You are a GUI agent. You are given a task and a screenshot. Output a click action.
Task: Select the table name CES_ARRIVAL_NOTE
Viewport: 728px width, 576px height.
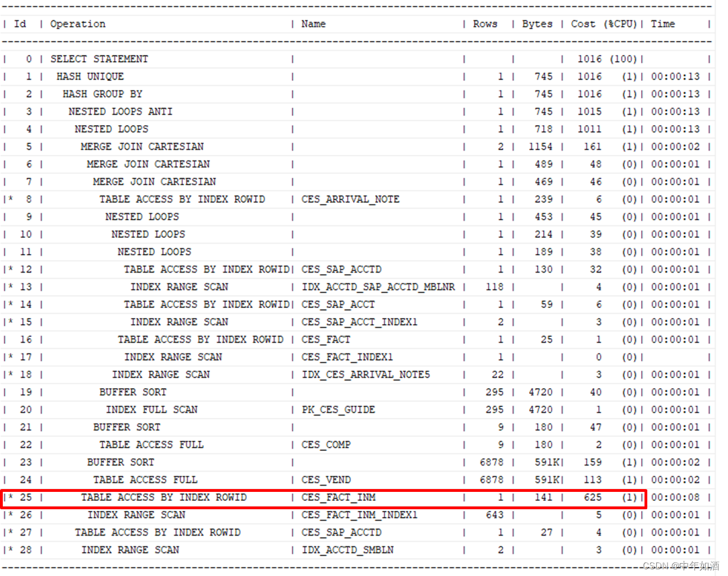coord(351,199)
